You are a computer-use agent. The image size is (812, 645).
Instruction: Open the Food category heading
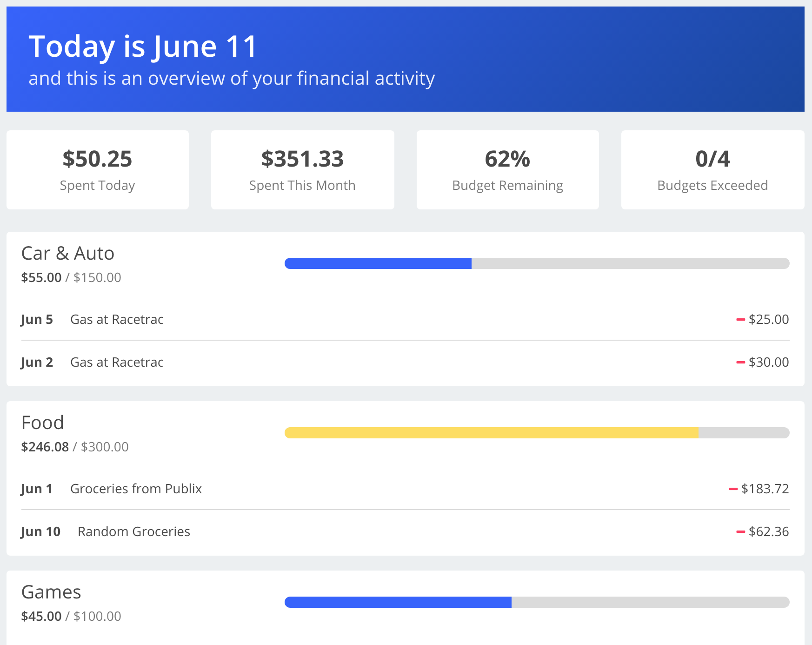click(x=43, y=423)
